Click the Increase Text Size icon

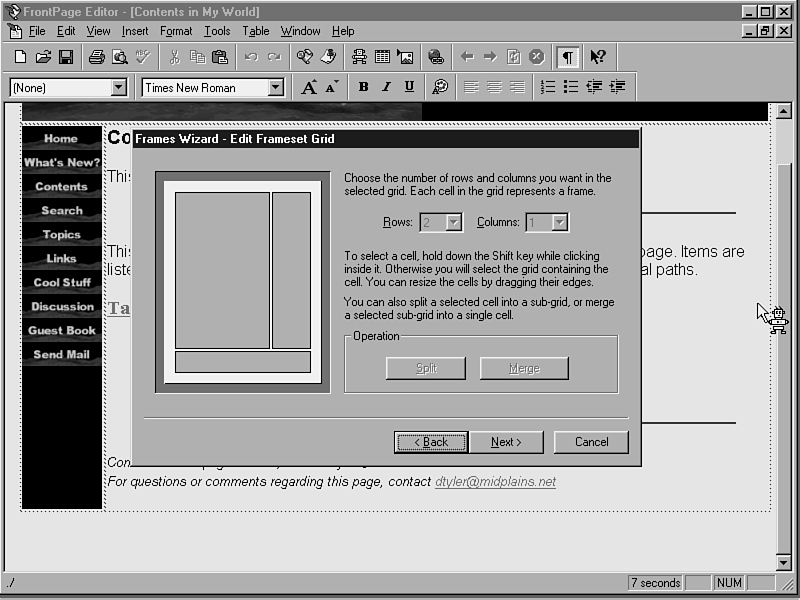[309, 87]
